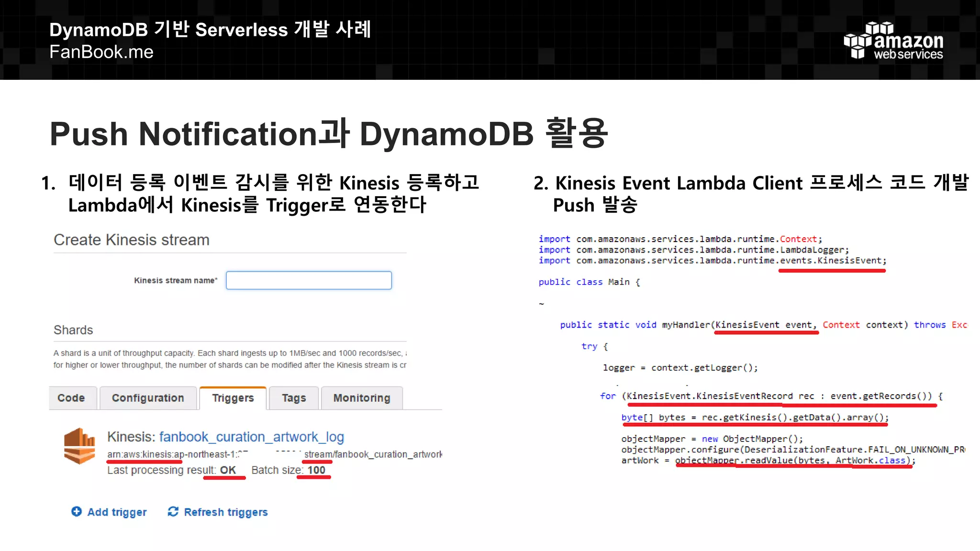Click 'Last processing result: OK' text
Screen dimensions: 980x551
171,470
